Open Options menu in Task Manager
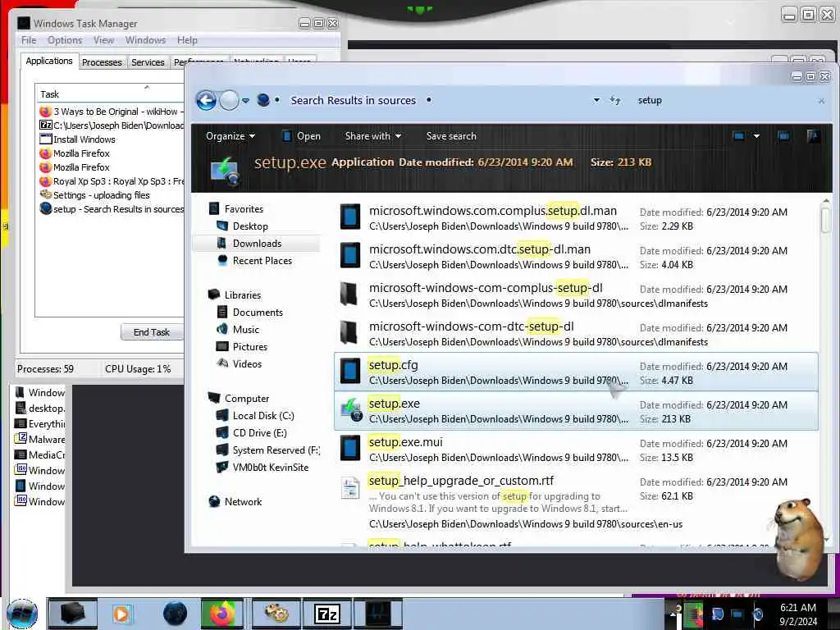840x630 pixels. pos(65,40)
